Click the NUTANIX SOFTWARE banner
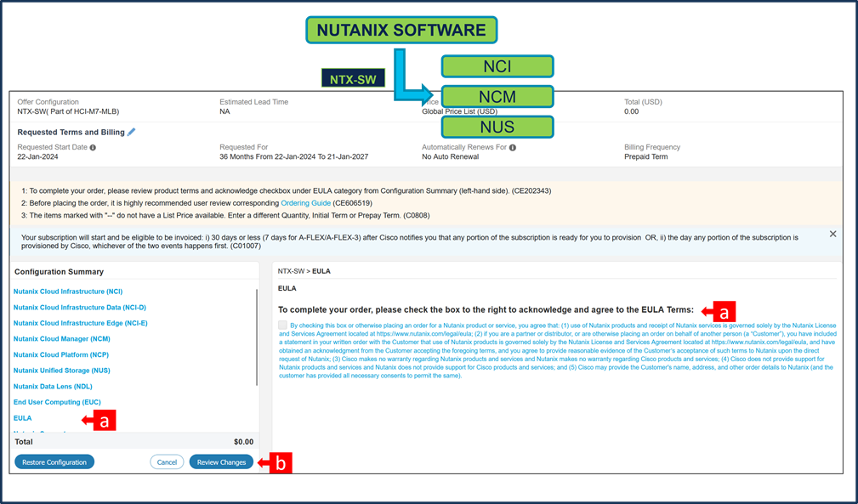 401,30
